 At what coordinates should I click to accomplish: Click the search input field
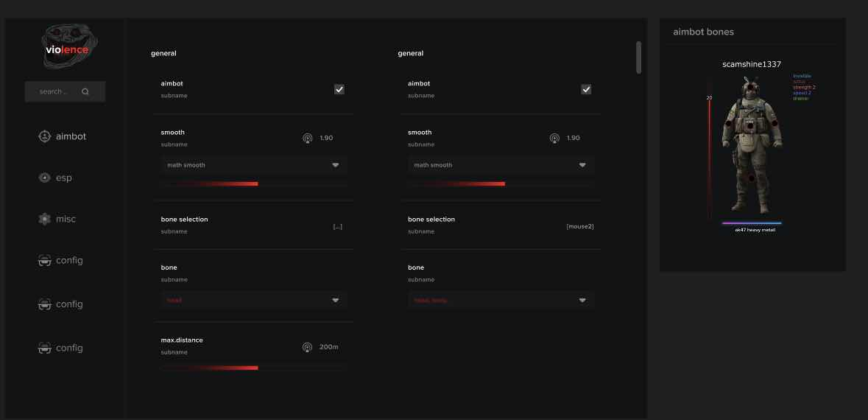65,91
